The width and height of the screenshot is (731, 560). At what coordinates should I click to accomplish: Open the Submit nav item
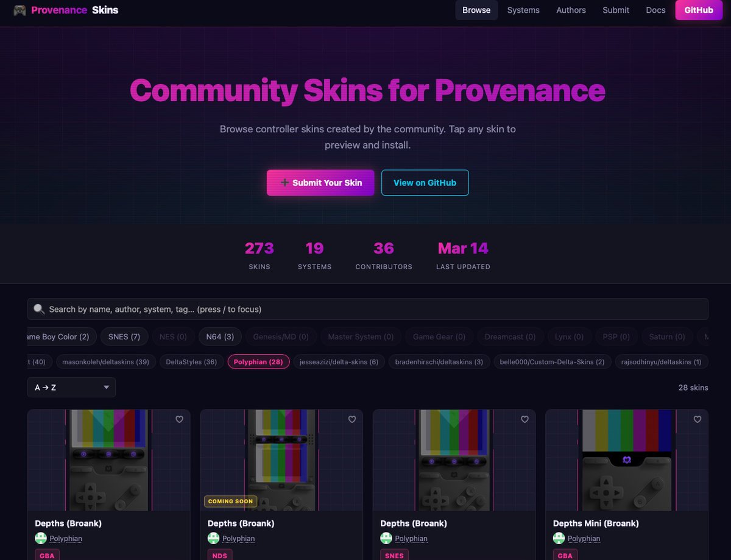pos(616,10)
